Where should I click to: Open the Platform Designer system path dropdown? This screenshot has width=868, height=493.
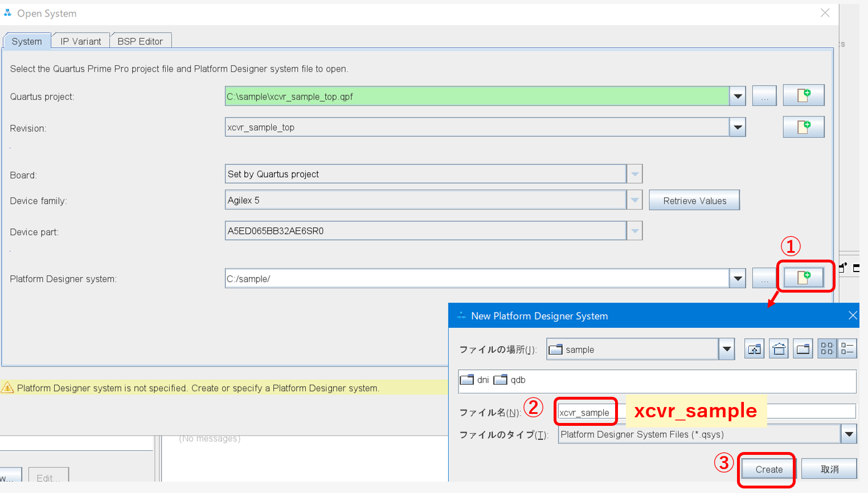pyautogui.click(x=738, y=278)
